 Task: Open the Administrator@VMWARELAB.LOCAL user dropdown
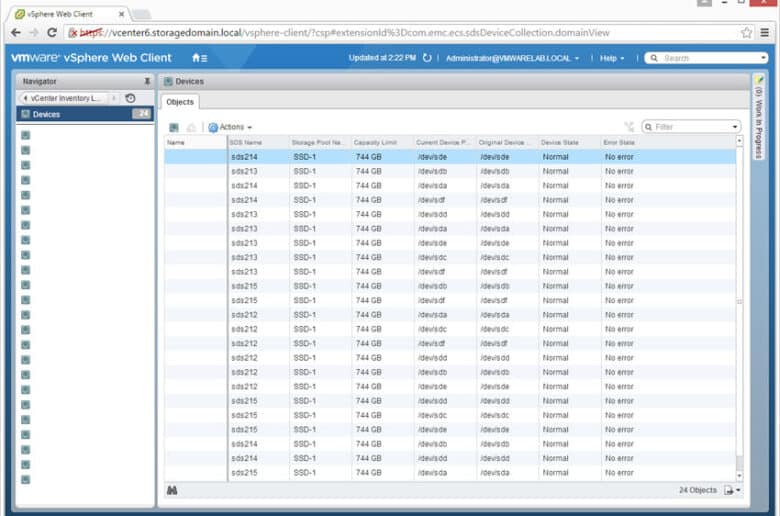pyautogui.click(x=512, y=58)
